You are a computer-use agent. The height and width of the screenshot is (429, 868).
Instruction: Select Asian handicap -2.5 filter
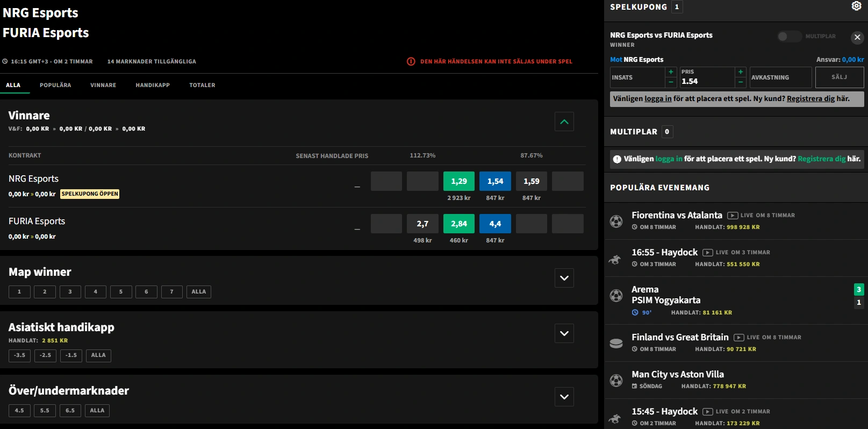pos(46,355)
